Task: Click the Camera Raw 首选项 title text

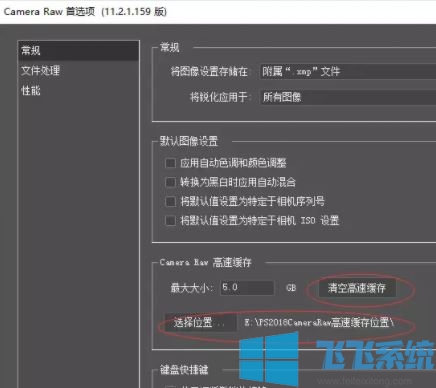Action: [85, 12]
